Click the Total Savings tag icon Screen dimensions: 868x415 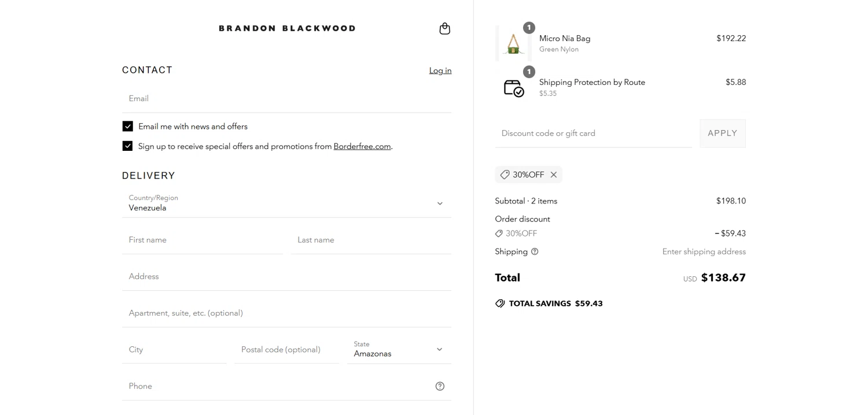click(500, 303)
